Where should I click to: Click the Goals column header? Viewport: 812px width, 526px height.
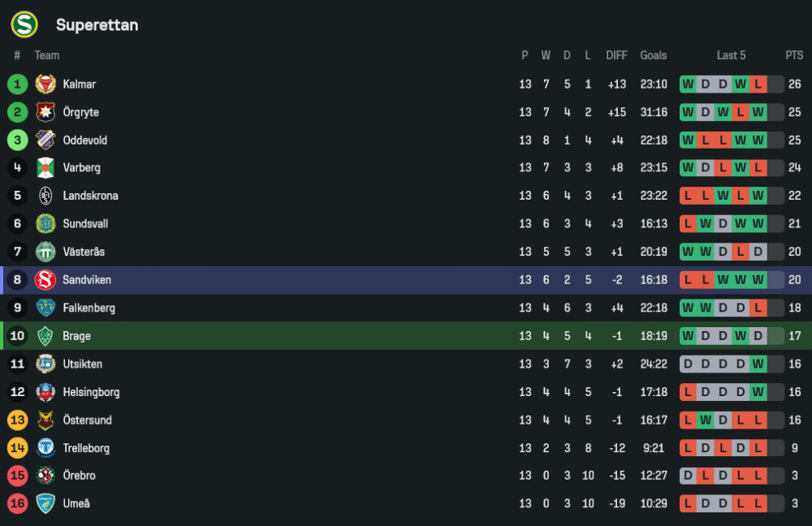[653, 55]
